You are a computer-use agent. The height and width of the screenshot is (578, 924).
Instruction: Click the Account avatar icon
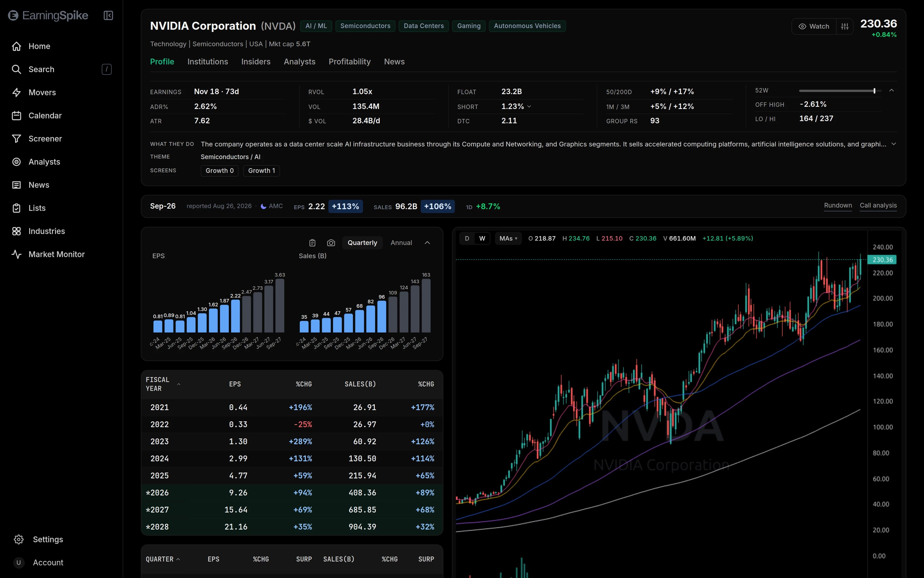pos(19,563)
